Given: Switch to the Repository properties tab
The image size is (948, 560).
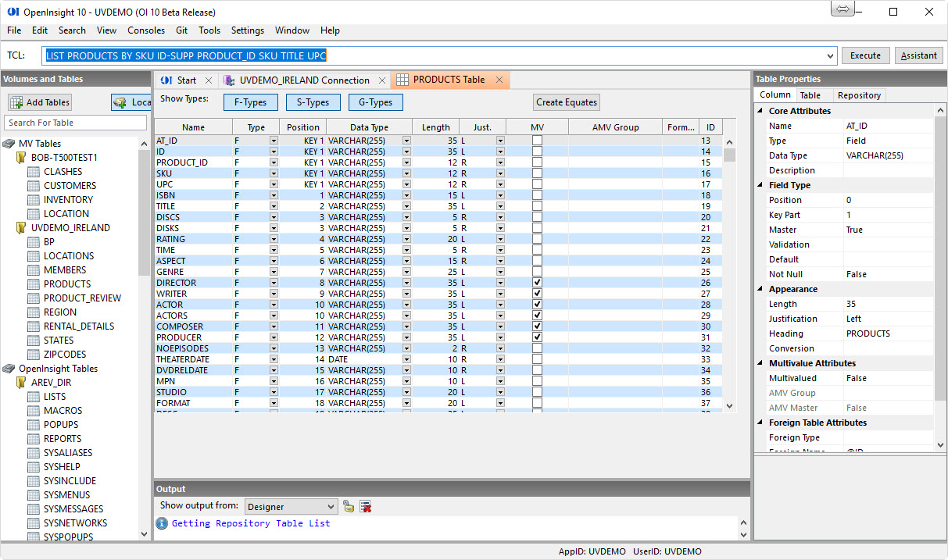Looking at the screenshot, I should [859, 95].
